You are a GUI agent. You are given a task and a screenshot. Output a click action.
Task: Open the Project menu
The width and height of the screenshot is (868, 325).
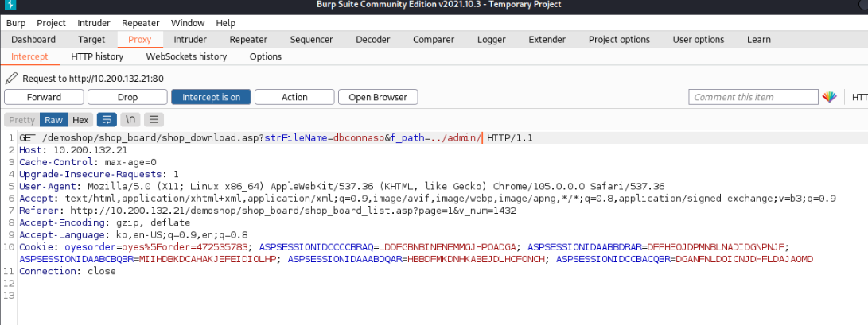point(52,23)
